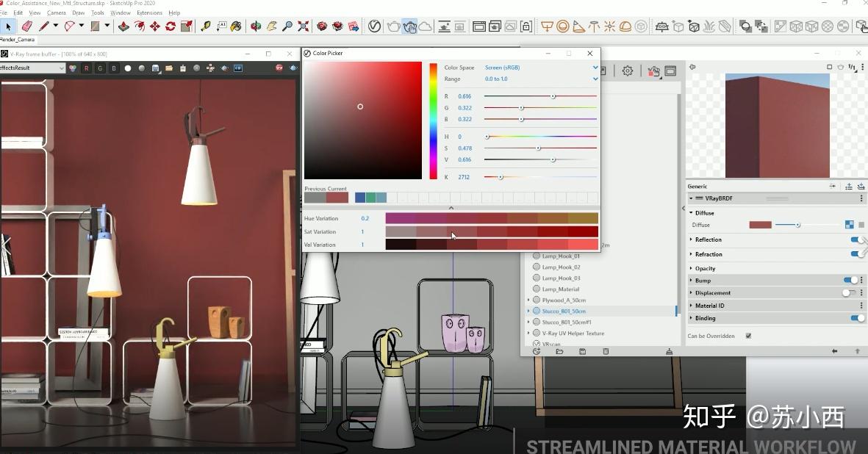The image size is (868, 454).
Task: Expand the Plywood_A_50cm material
Action: 528,300
